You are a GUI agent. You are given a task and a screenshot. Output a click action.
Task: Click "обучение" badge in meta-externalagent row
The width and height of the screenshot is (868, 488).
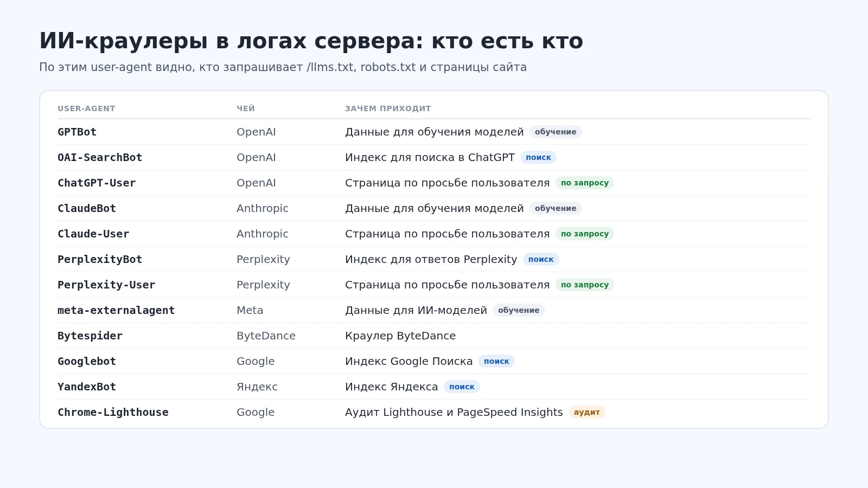[x=519, y=310]
